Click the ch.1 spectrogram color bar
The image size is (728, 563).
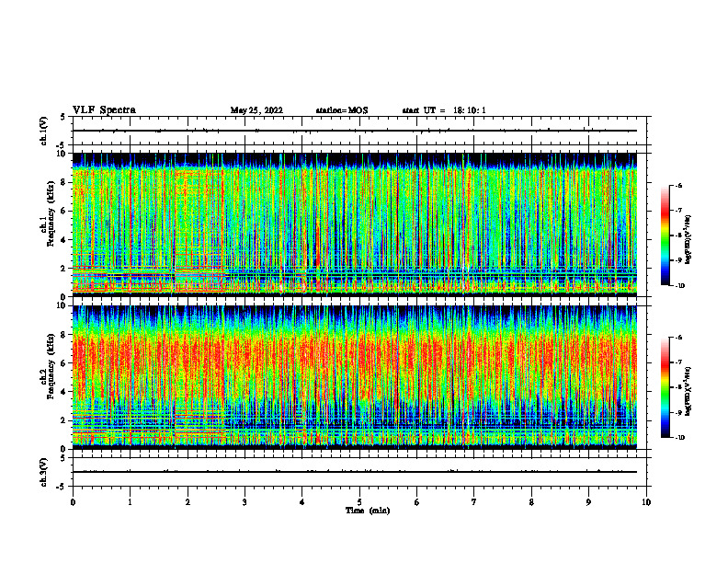(665, 236)
